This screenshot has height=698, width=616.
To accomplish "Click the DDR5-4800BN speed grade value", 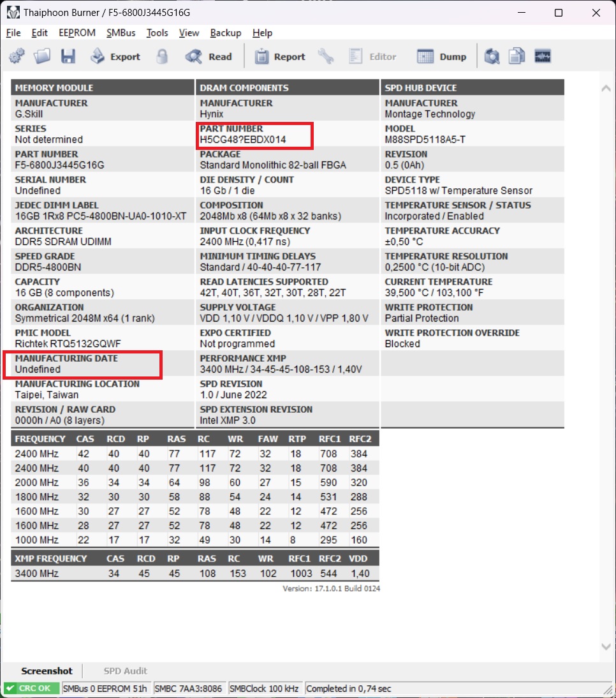I will (48, 267).
